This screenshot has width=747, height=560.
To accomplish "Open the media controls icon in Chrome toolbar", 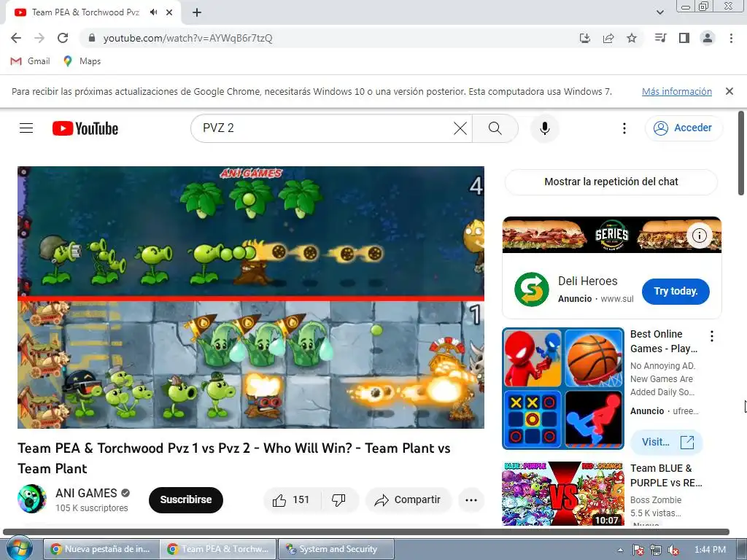I will coord(660,38).
